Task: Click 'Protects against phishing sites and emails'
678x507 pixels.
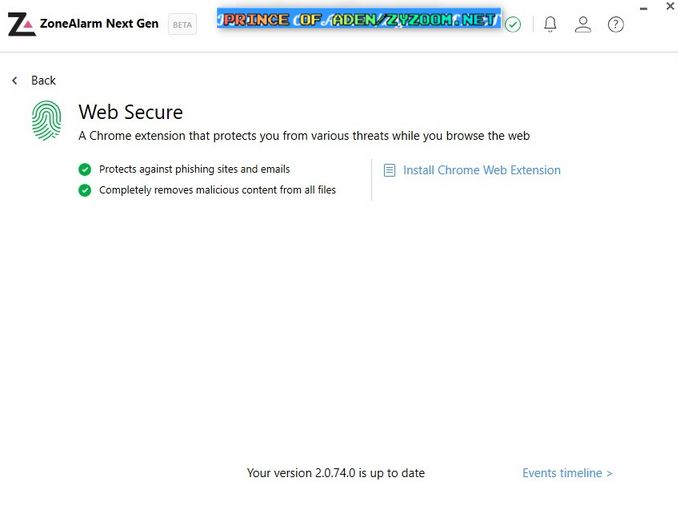Action: [194, 169]
